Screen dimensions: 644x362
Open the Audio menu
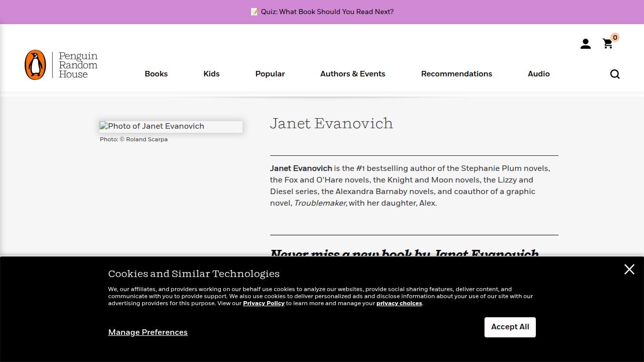click(x=539, y=74)
